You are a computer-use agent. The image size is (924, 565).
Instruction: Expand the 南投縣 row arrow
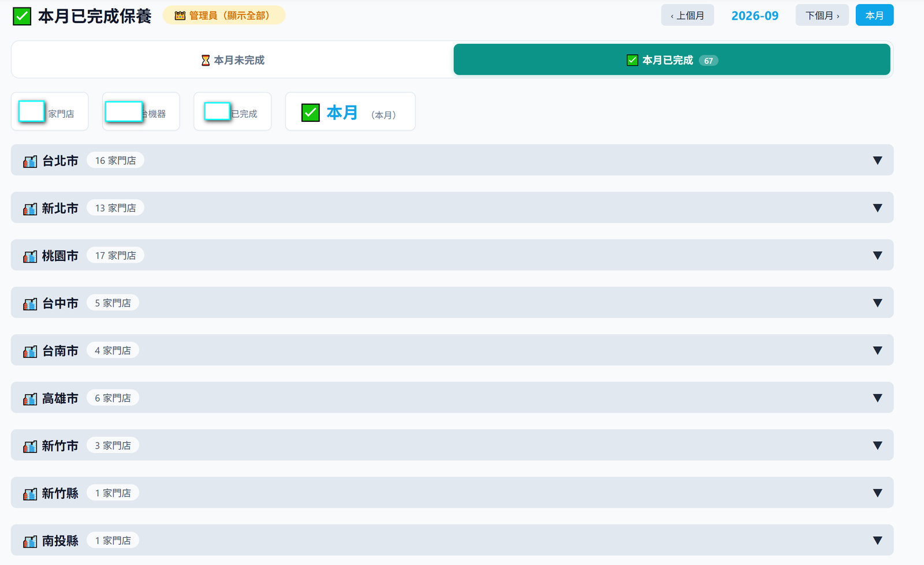tap(877, 540)
